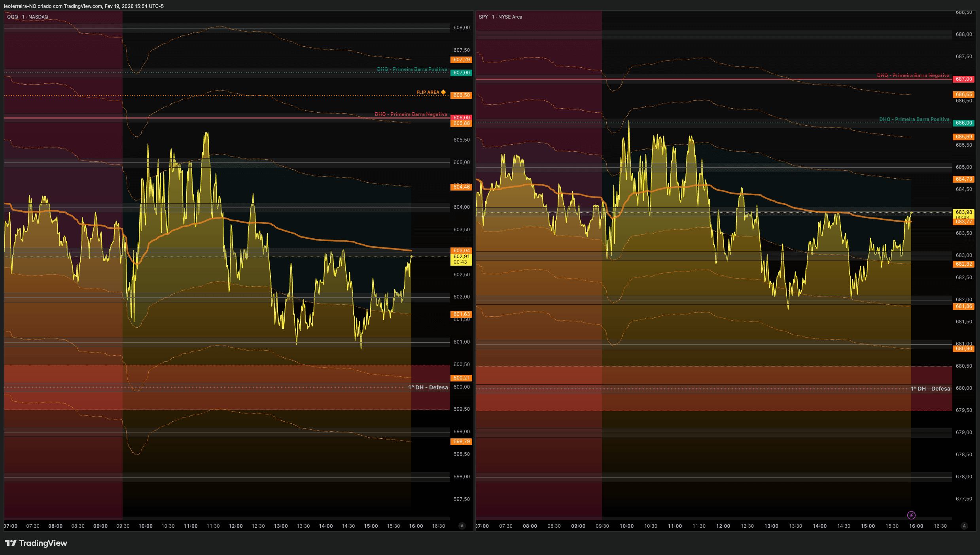Click the orange 601,63 price tag

tap(462, 314)
